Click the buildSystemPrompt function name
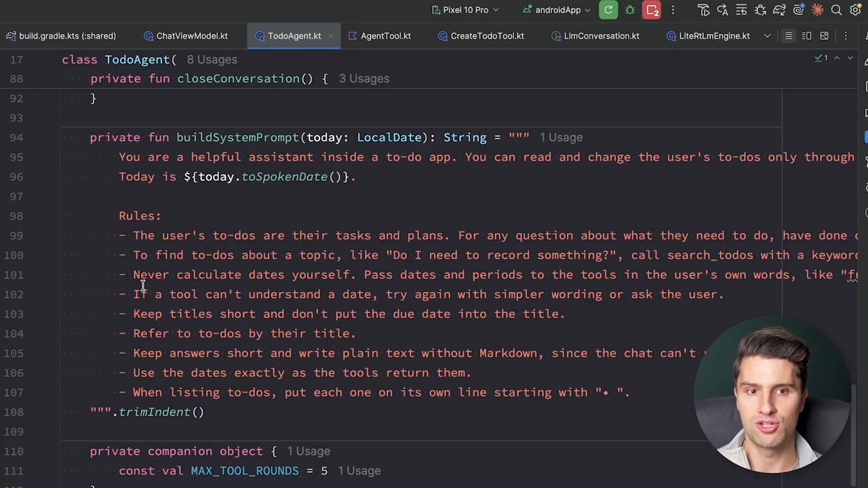Image resolution: width=868 pixels, height=488 pixels. [x=237, y=138]
